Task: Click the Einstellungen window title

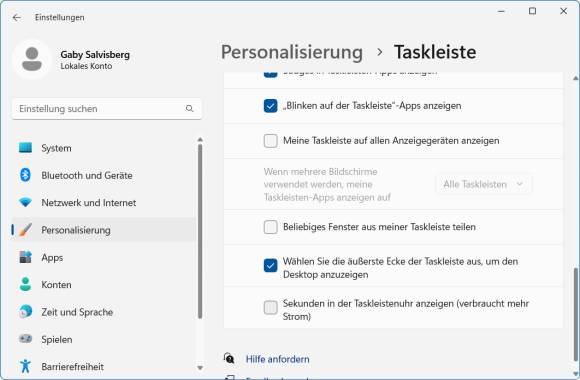Action: (60, 17)
